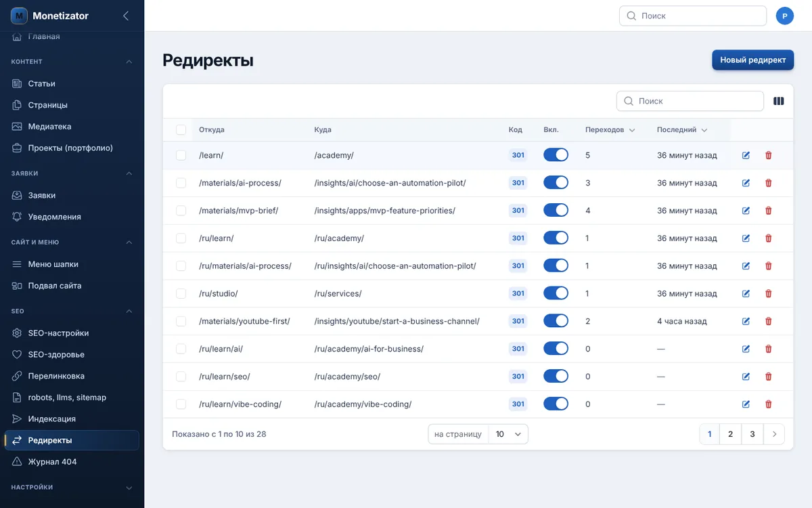Toggle the /ru/learn/vibe-coding/ redirect switch
This screenshot has height=508, width=812.
point(556,404)
